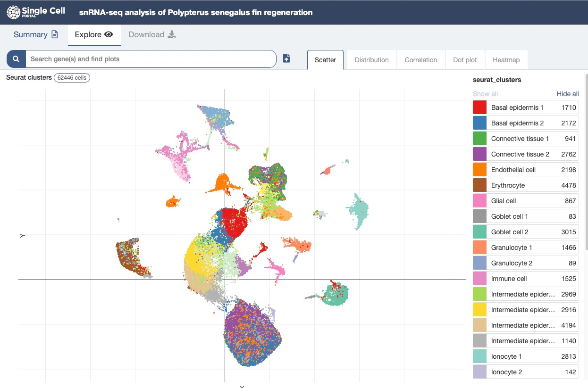Open the Correlation plot tab
Viewport: 588px width, 388px height.
pos(420,60)
